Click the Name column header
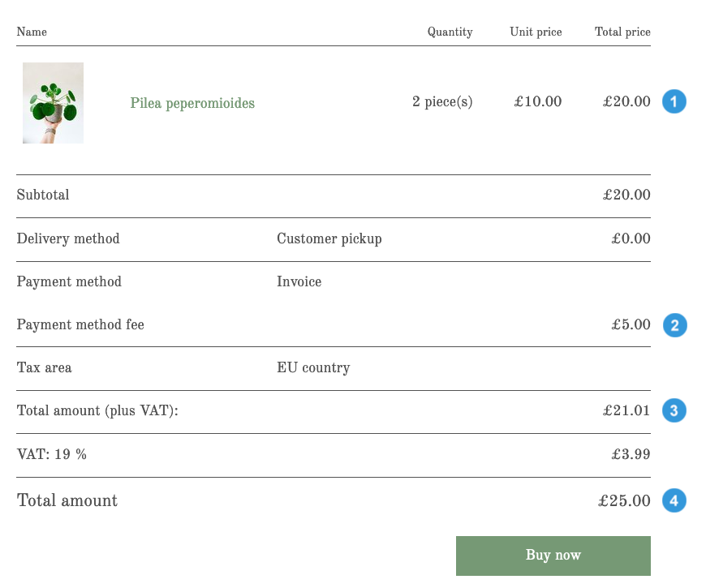The height and width of the screenshot is (588, 706). 32,32
